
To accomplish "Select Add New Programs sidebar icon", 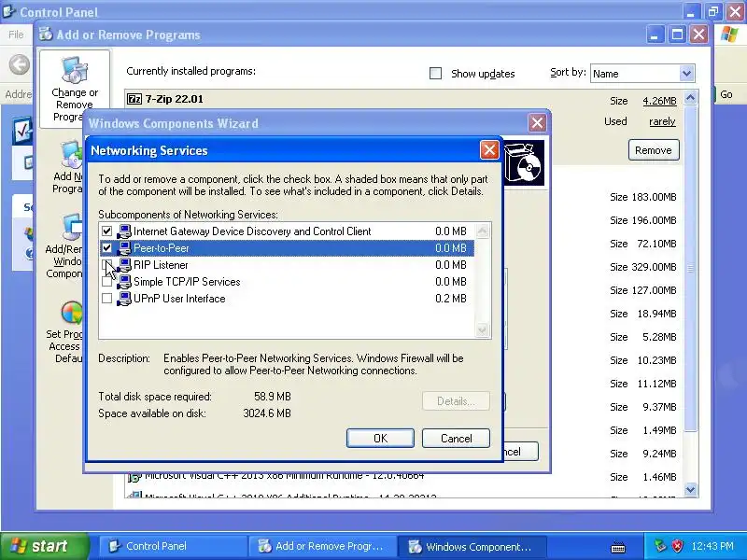I will pyautogui.click(x=72, y=154).
